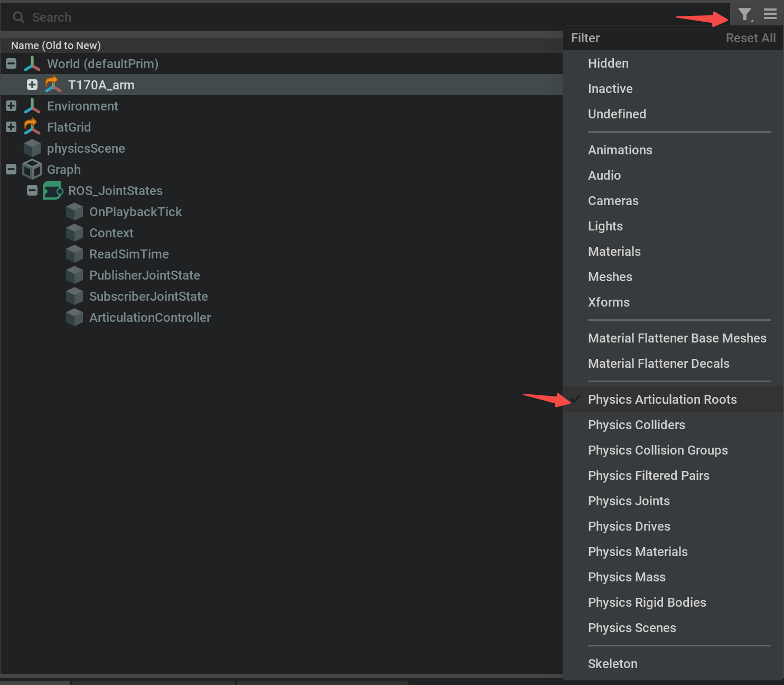This screenshot has height=685, width=784.
Task: Enable the Undefined filter option
Action: (x=673, y=114)
